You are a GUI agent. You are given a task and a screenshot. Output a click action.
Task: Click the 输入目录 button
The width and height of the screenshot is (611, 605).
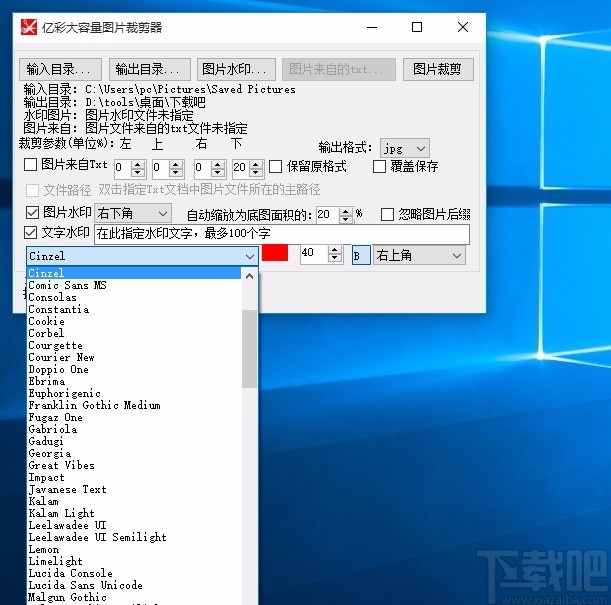60,69
